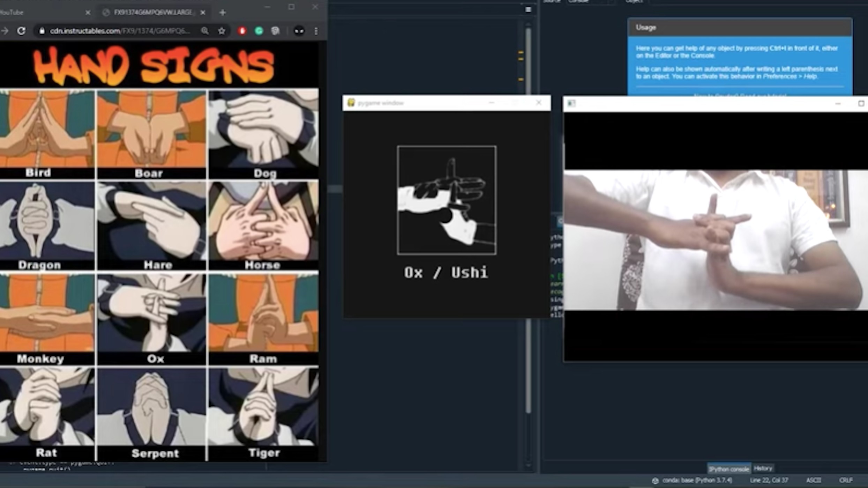This screenshot has height=488, width=868.
Task: Click the red extension icon
Action: (x=242, y=31)
